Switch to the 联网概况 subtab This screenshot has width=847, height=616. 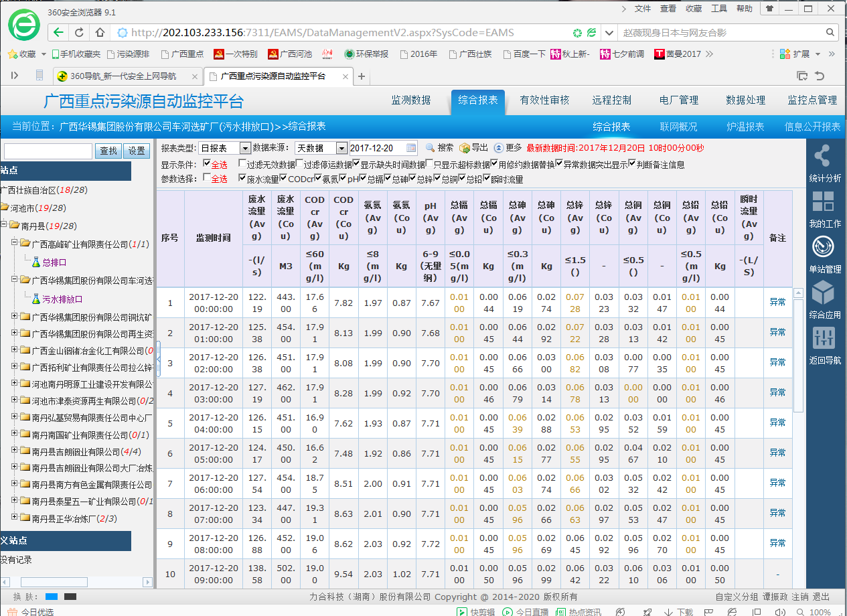678,127
